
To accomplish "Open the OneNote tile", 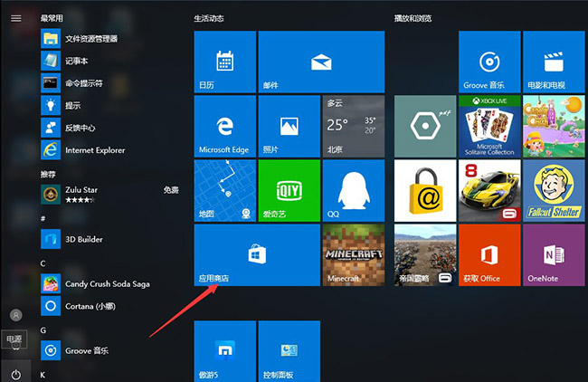I will point(554,255).
